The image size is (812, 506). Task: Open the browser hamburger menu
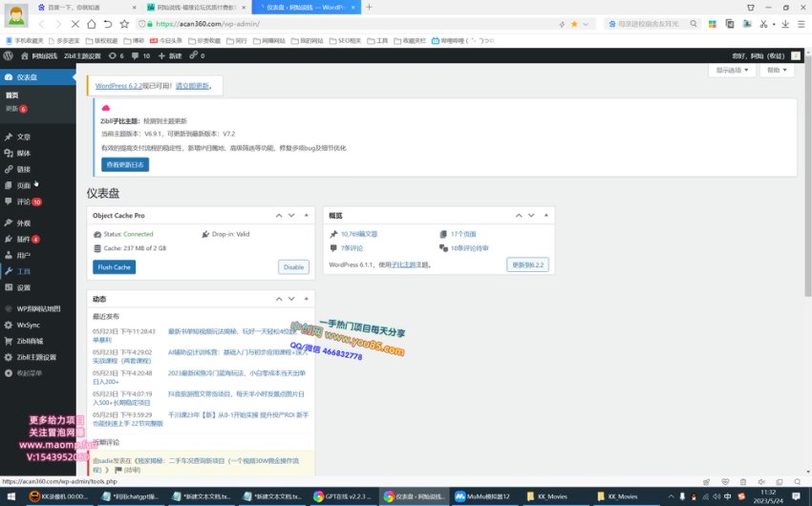(801, 24)
